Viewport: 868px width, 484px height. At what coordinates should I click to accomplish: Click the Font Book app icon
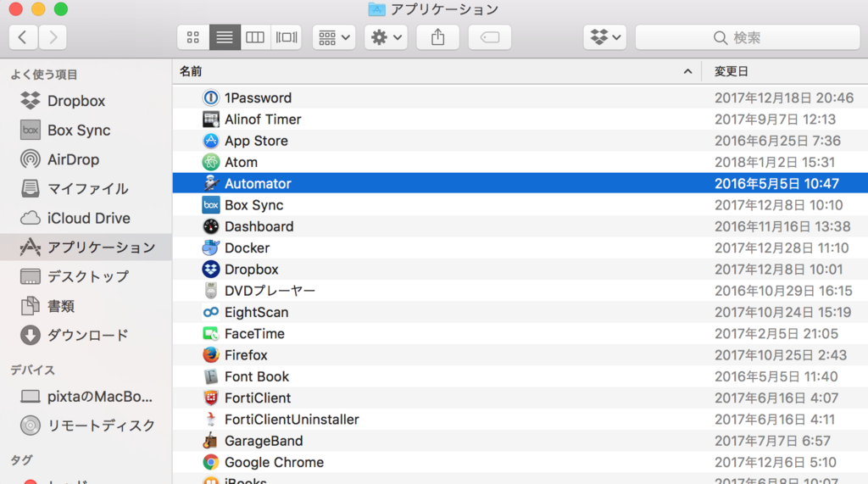click(210, 376)
